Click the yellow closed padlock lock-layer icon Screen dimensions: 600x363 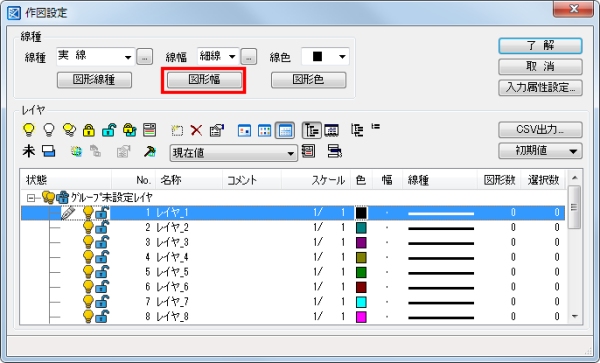[89, 130]
